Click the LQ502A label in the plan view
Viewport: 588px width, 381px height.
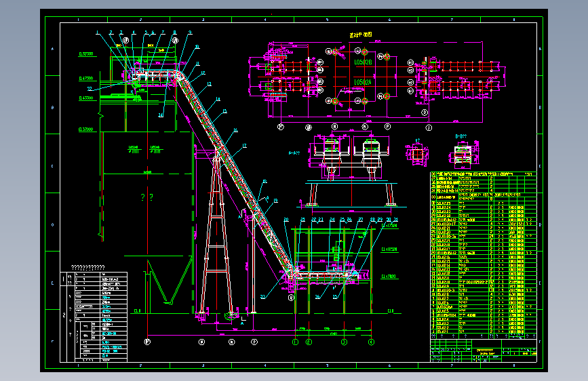pyautogui.click(x=363, y=82)
